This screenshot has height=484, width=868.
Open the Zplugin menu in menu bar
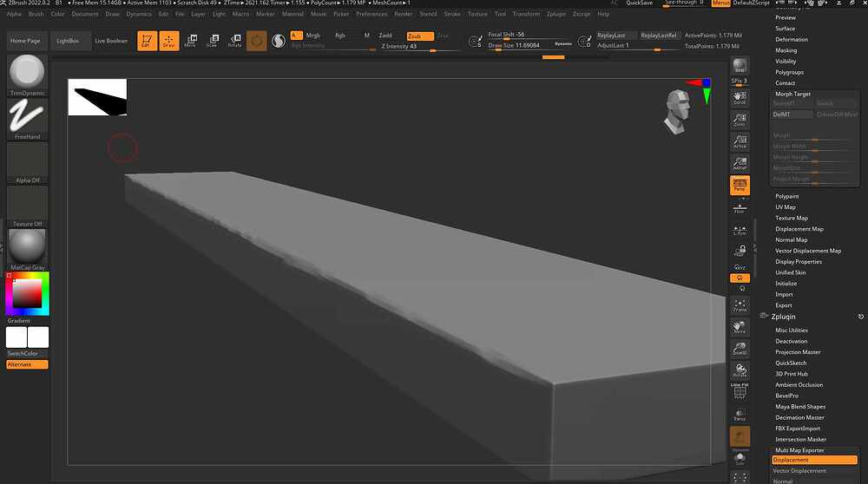click(556, 14)
